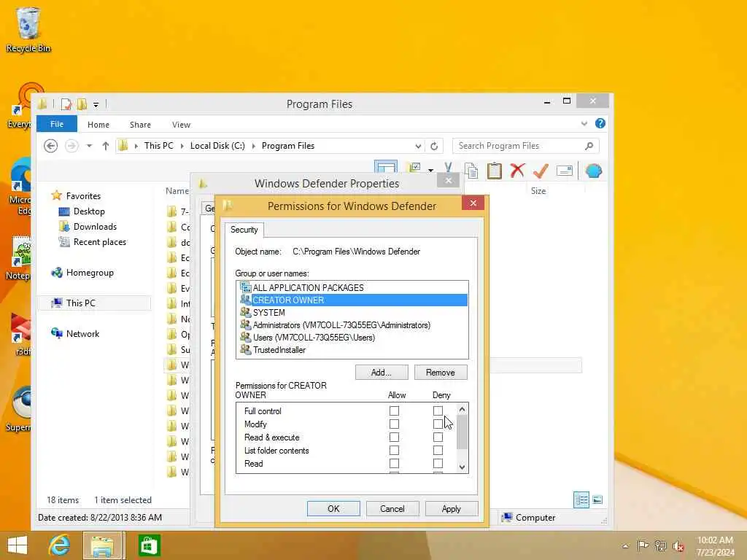Viewport: 747px width, 560px height.
Task: Click the File Explorer taskbar icon
Action: point(104,545)
